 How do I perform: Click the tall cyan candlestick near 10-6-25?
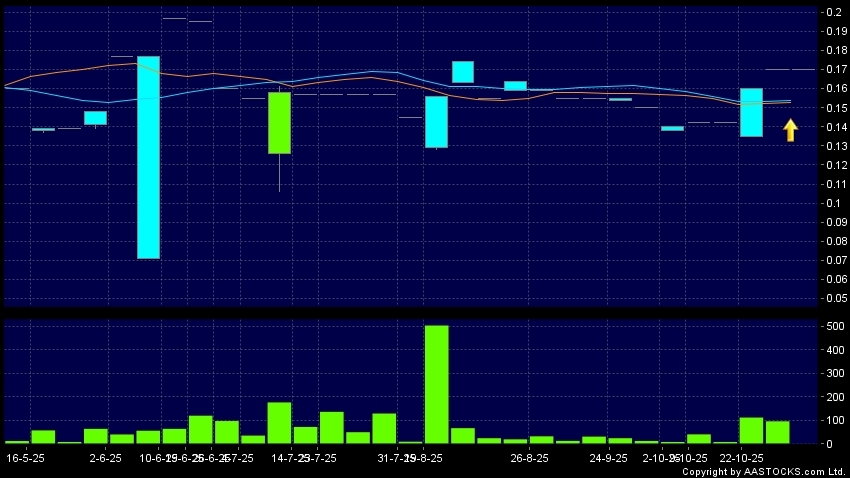point(149,157)
